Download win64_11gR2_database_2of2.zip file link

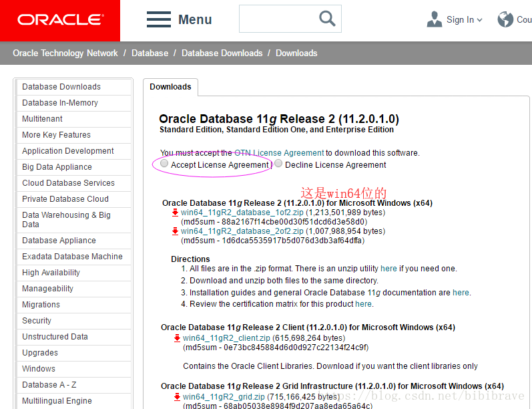[x=242, y=231]
